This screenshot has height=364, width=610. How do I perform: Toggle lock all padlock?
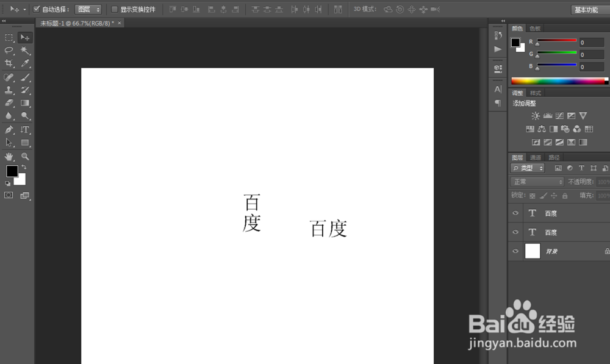pyautogui.click(x=565, y=196)
